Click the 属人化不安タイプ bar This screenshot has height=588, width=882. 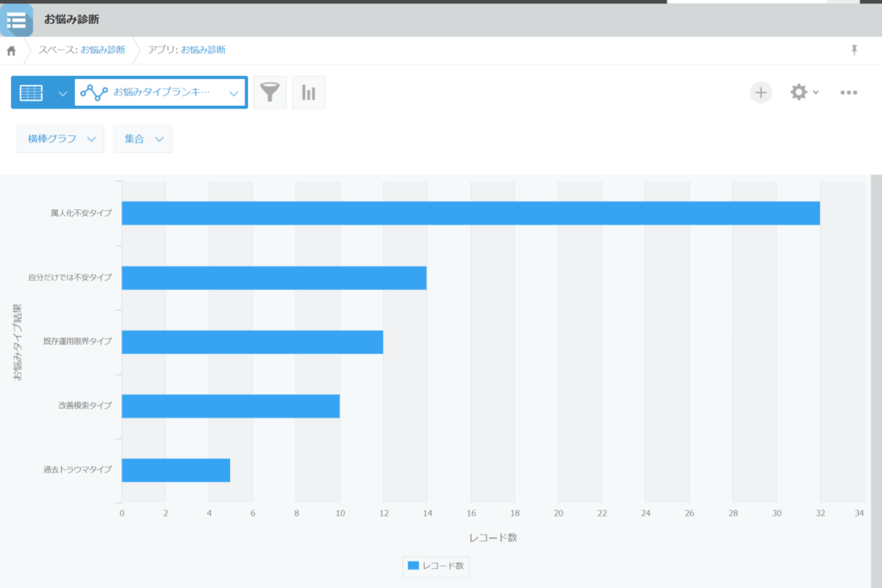coord(470,213)
